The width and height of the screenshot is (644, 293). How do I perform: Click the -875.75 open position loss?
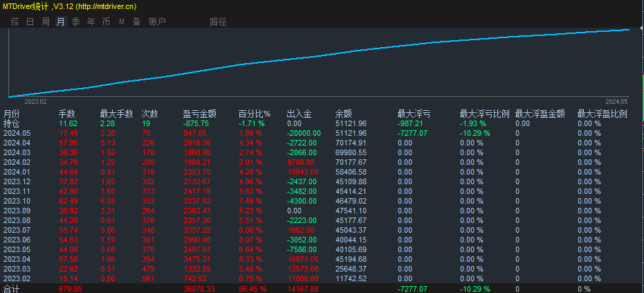pyautogui.click(x=196, y=123)
